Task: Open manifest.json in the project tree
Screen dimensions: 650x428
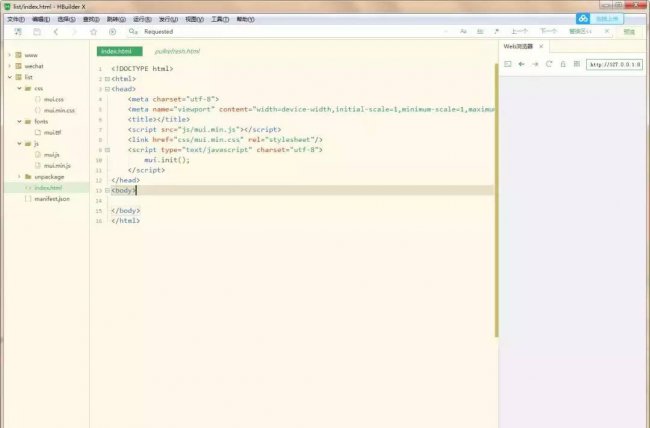Action: [52, 199]
